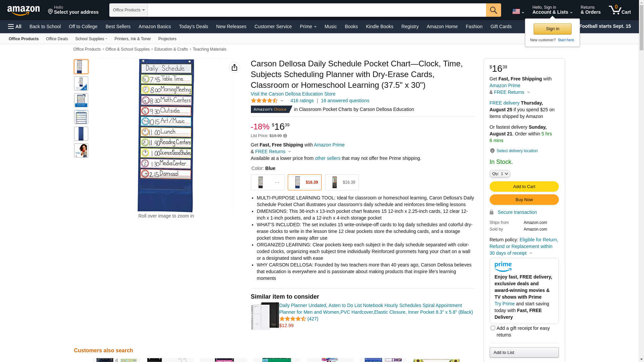Click the share icon on product image
The image size is (644, 362).
234,68
